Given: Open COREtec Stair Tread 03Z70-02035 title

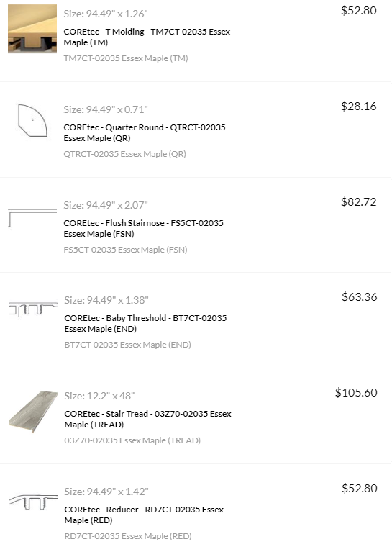Looking at the screenshot, I should click(x=147, y=419).
